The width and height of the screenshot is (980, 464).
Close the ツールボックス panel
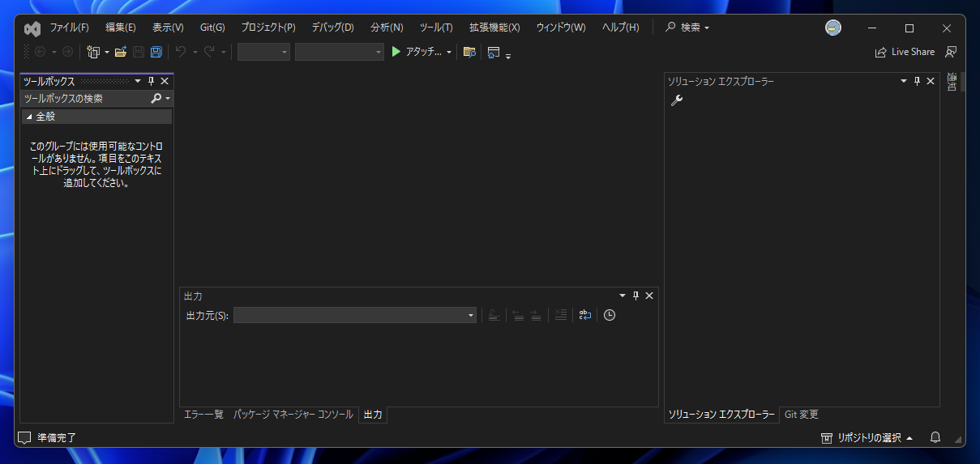[x=165, y=81]
